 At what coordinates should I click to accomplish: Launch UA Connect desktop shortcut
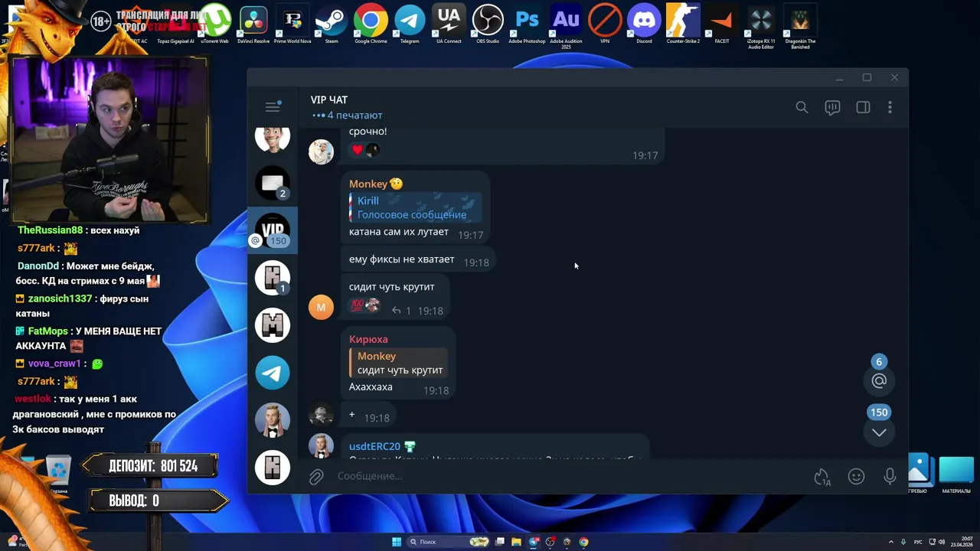(449, 24)
